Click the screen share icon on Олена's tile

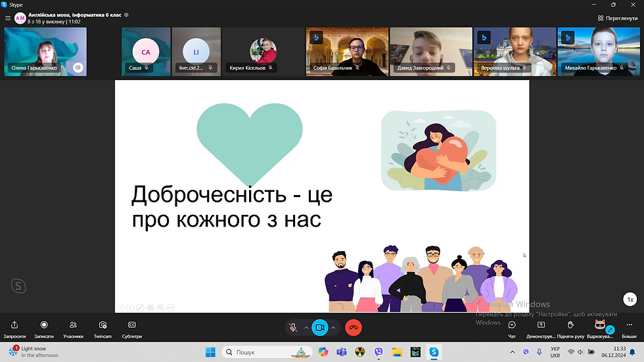78,68
